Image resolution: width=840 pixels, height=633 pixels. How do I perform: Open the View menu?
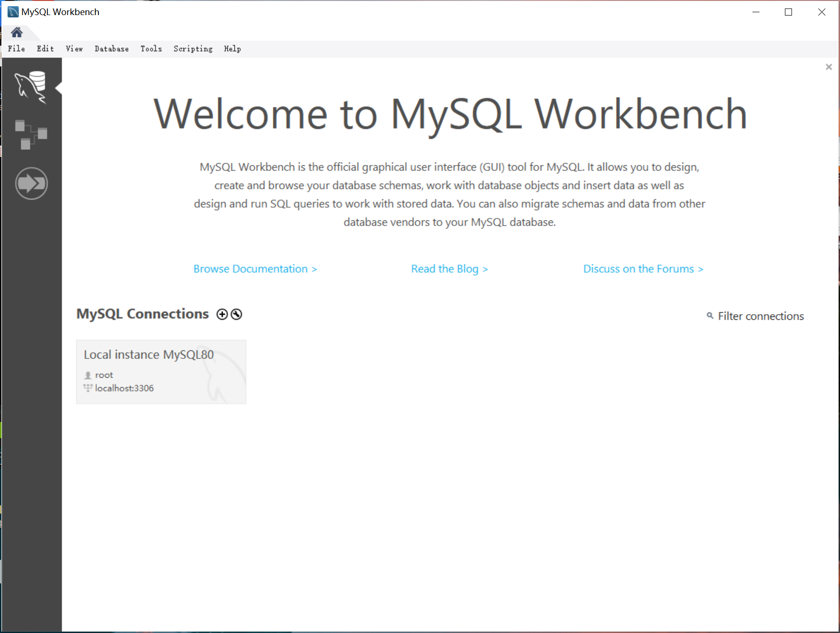point(73,49)
